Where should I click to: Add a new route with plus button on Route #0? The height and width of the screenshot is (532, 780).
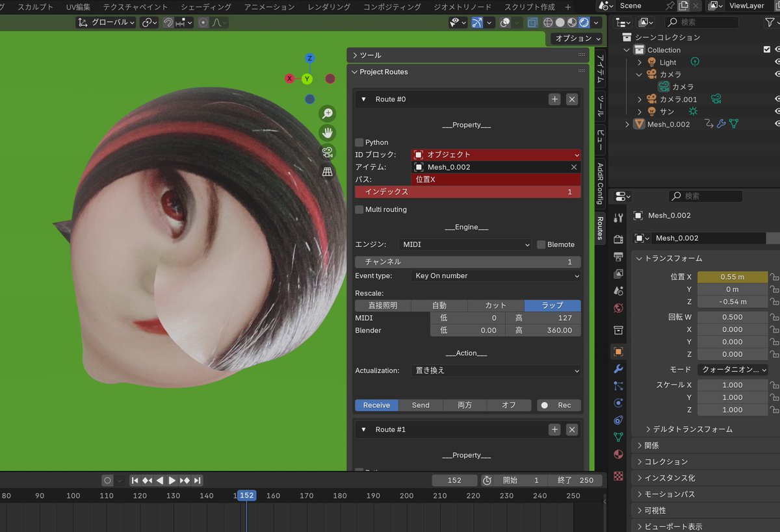click(554, 99)
